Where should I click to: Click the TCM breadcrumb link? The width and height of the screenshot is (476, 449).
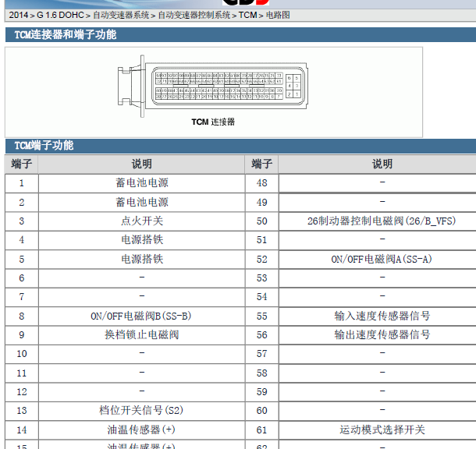247,15
